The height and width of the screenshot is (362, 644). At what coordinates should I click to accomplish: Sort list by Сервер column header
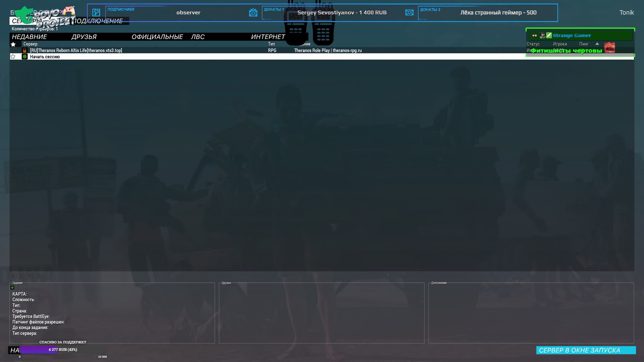click(30, 44)
